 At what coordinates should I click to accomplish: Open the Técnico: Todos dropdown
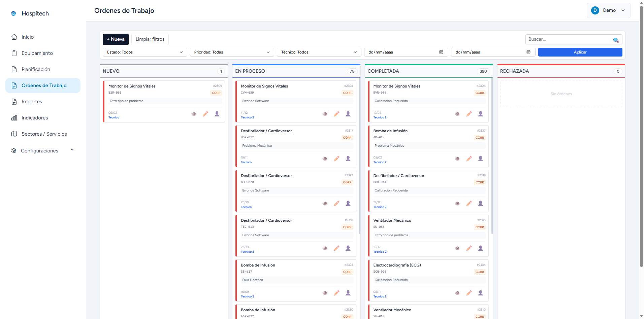click(319, 52)
